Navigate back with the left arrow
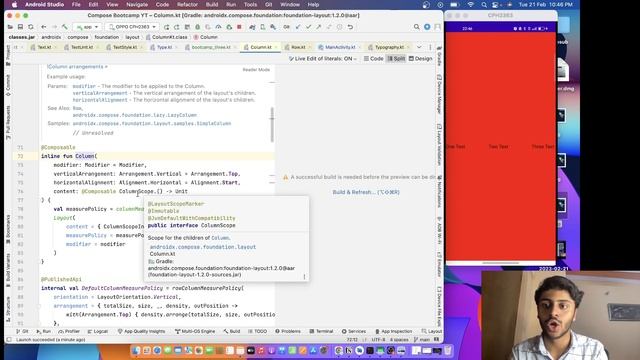The image size is (640, 360). 44,27
